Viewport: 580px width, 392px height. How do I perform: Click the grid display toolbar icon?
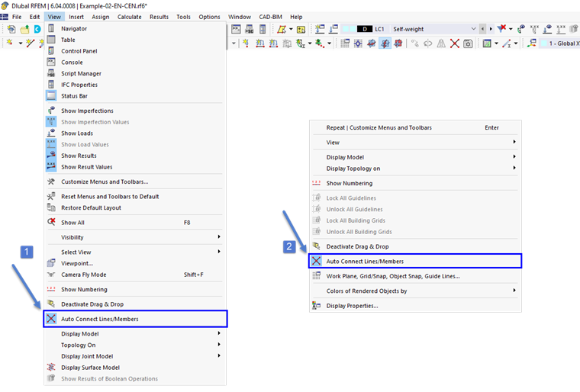tap(345, 43)
